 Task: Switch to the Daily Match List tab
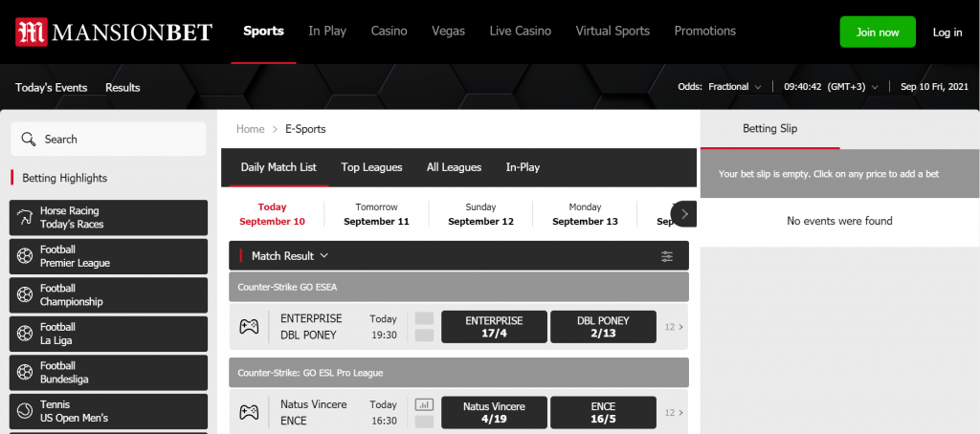pyautogui.click(x=278, y=167)
